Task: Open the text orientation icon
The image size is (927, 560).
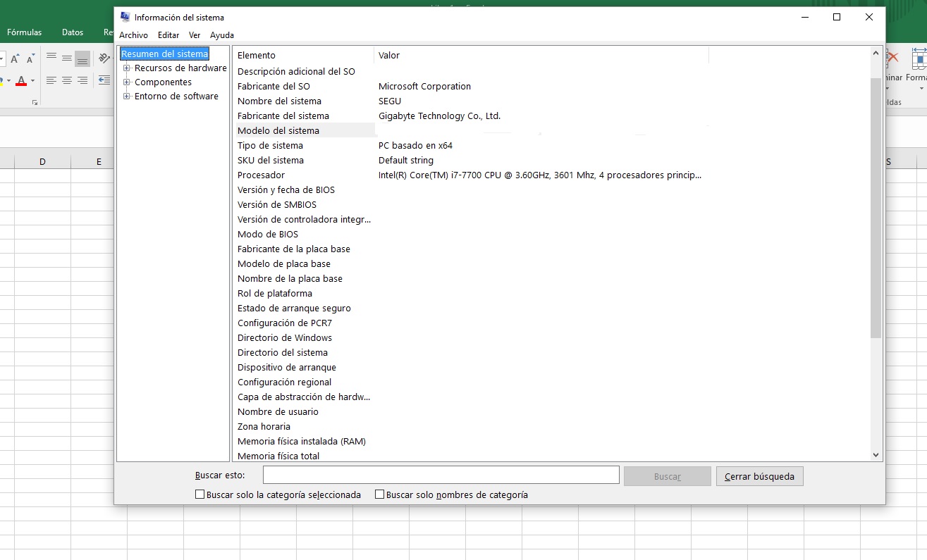Action: pyautogui.click(x=104, y=58)
